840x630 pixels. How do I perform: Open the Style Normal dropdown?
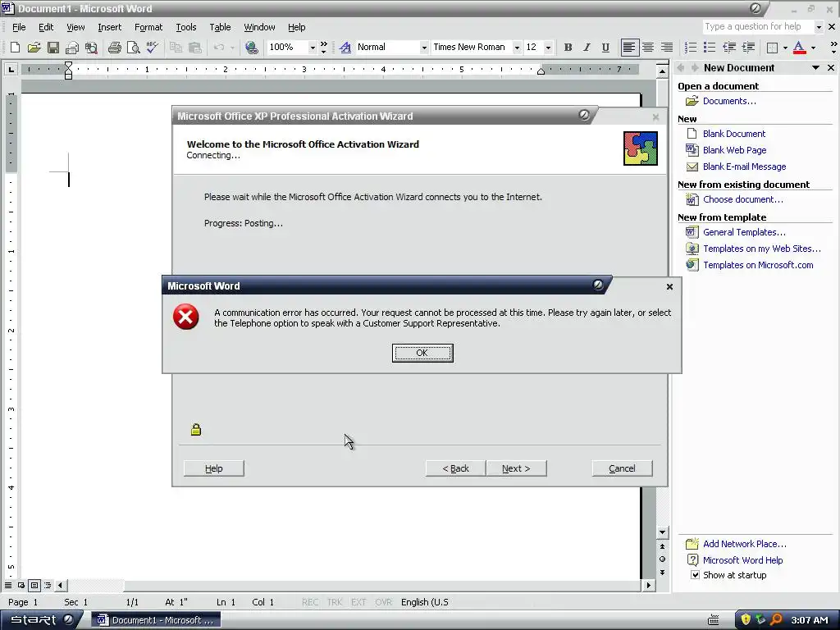point(424,48)
